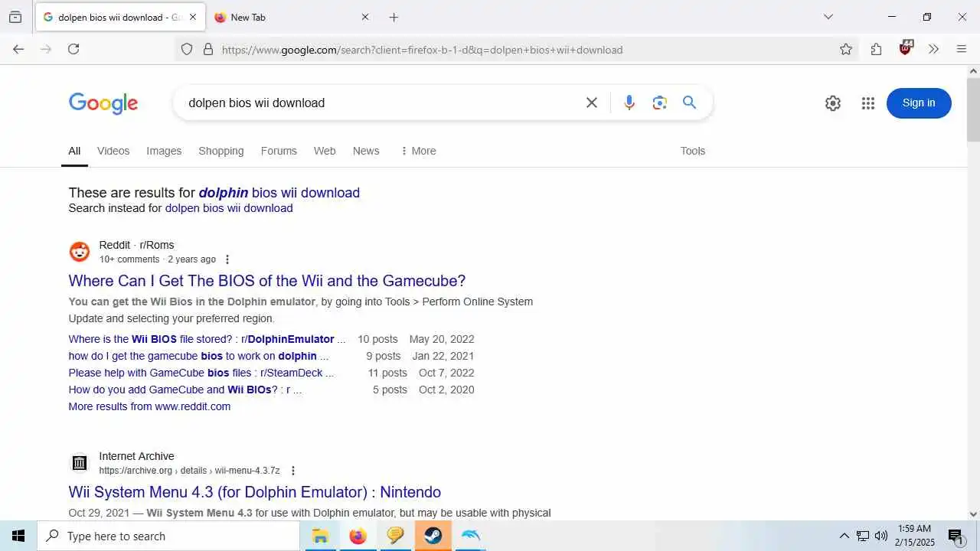
Task: Click the padlock site info icon
Action: 207,50
